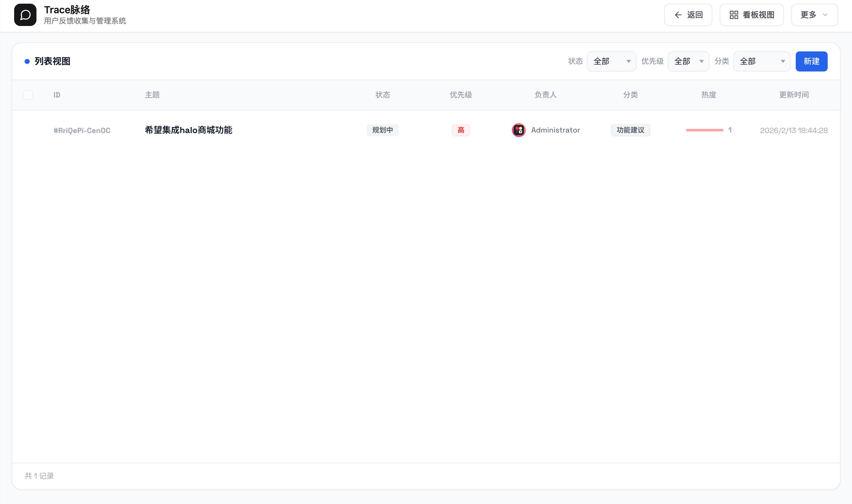Expand the 更多 menu
852x504 pixels.
coord(814,15)
